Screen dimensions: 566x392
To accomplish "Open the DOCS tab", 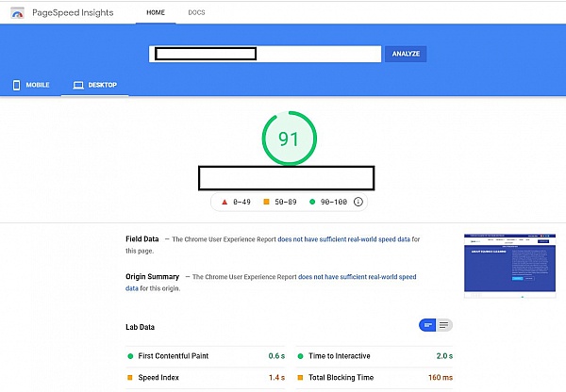I will point(196,12).
